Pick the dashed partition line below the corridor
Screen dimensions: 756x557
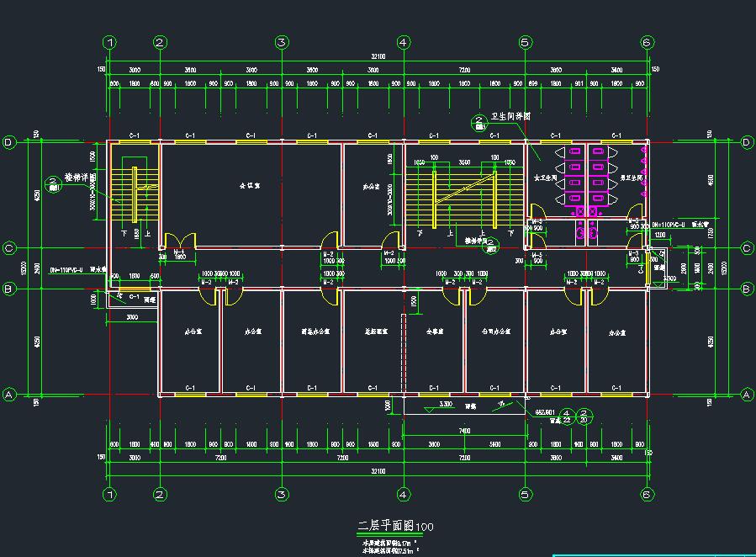404,353
